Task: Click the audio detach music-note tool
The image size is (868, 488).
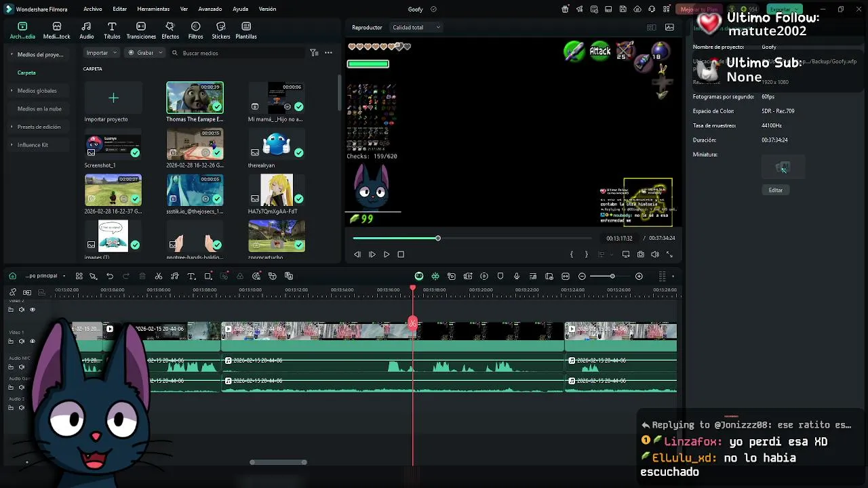Action: [175, 276]
